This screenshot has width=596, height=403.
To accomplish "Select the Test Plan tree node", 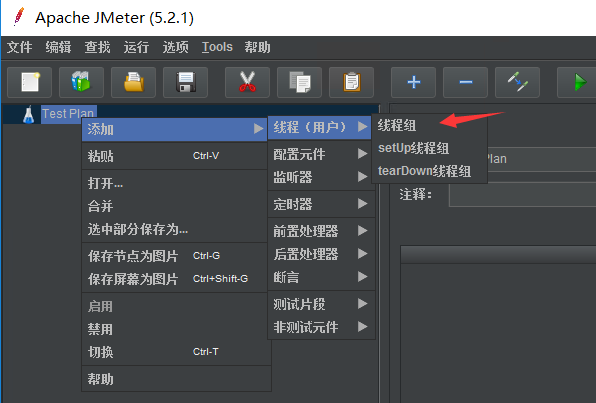I will coord(68,114).
